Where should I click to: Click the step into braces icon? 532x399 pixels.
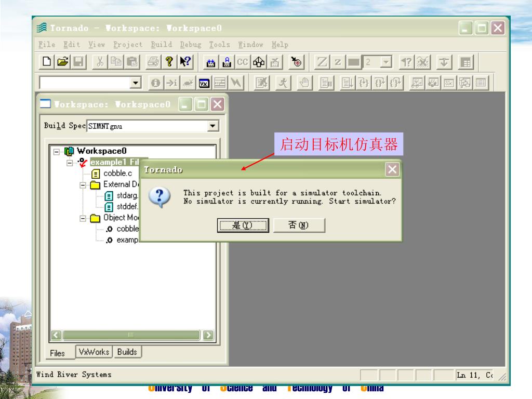click(364, 83)
